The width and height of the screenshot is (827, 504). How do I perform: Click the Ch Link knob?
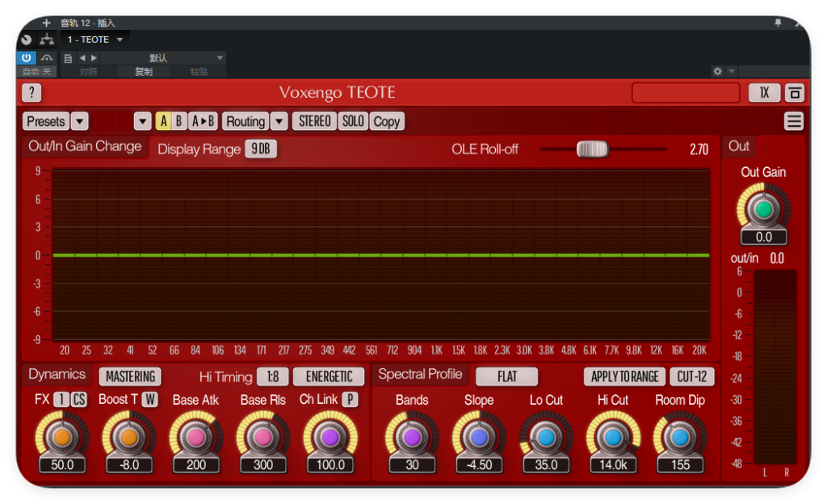click(330, 437)
